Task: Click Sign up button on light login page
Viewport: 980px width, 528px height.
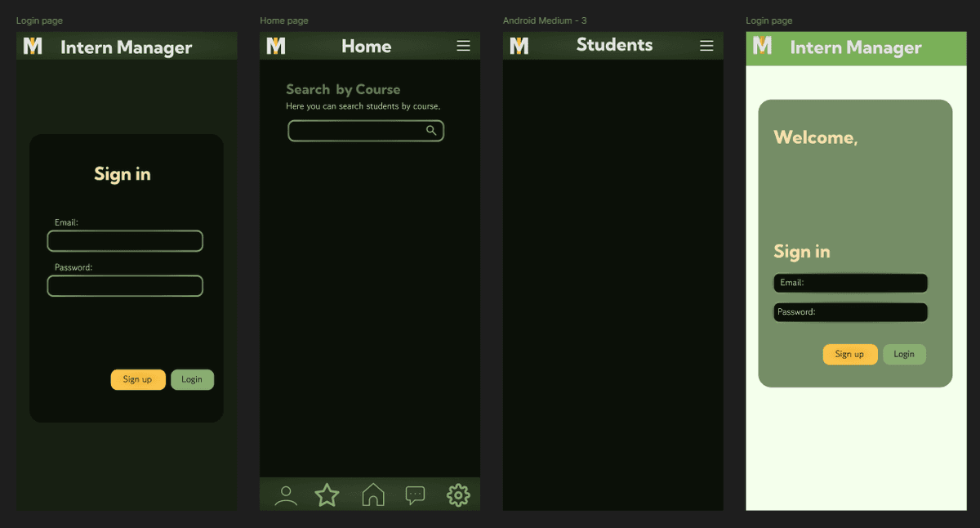Action: point(849,354)
